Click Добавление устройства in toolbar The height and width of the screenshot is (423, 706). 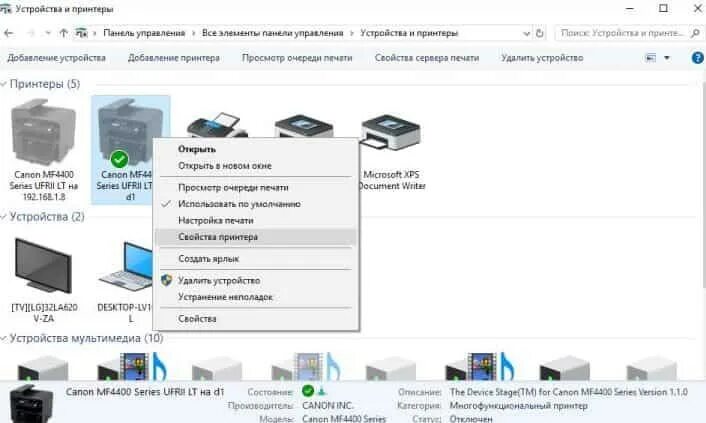click(x=56, y=58)
